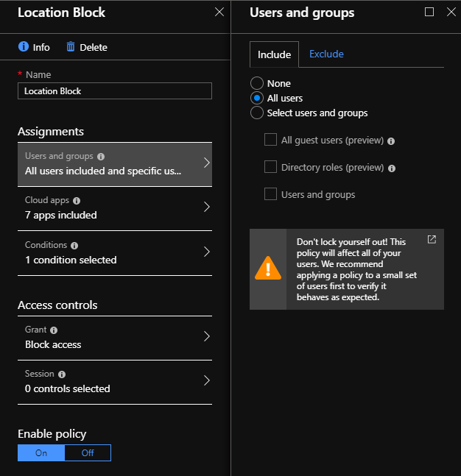Click info icon beside All guest users
461x476 pixels.
[x=391, y=141]
